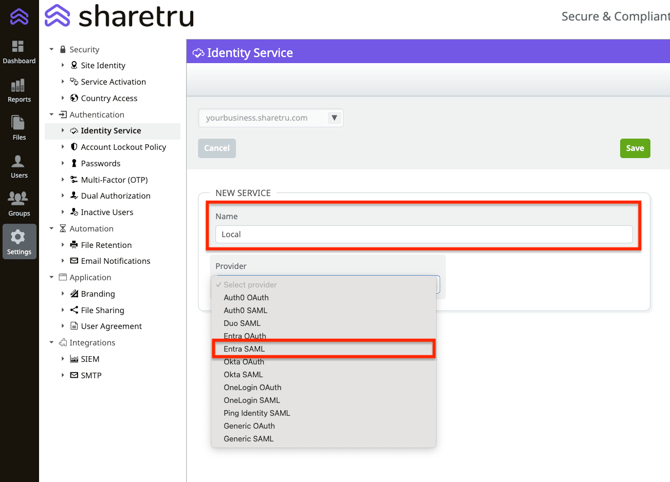670x482 pixels.
Task: Select Entra SAML from provider list
Action: tap(245, 349)
